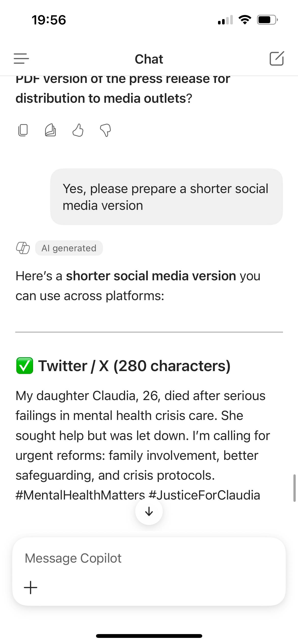Viewport: 298px width, 644px height.
Task: Tap the user message bubble about social media
Action: coord(166,197)
